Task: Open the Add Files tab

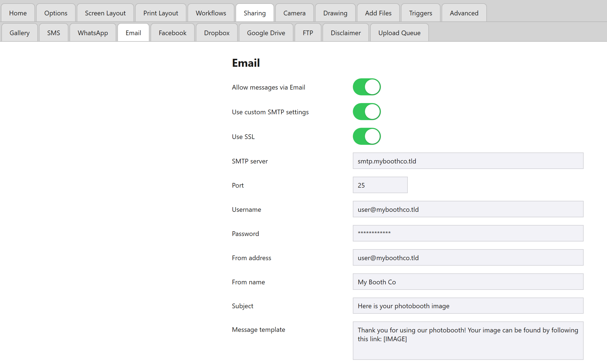Action: click(378, 13)
